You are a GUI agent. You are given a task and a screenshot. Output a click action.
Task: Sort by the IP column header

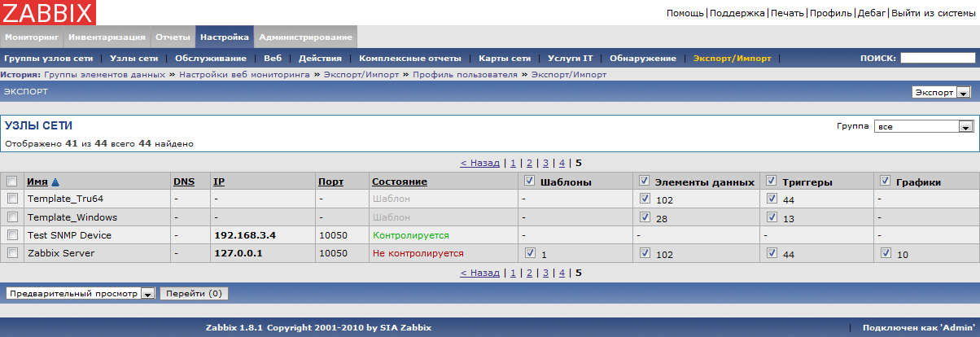coord(218,182)
